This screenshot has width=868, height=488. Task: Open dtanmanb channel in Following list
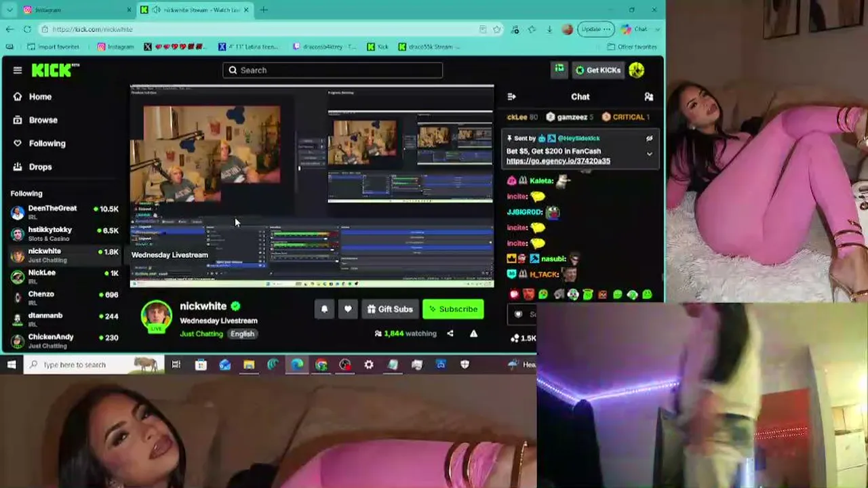(64, 320)
